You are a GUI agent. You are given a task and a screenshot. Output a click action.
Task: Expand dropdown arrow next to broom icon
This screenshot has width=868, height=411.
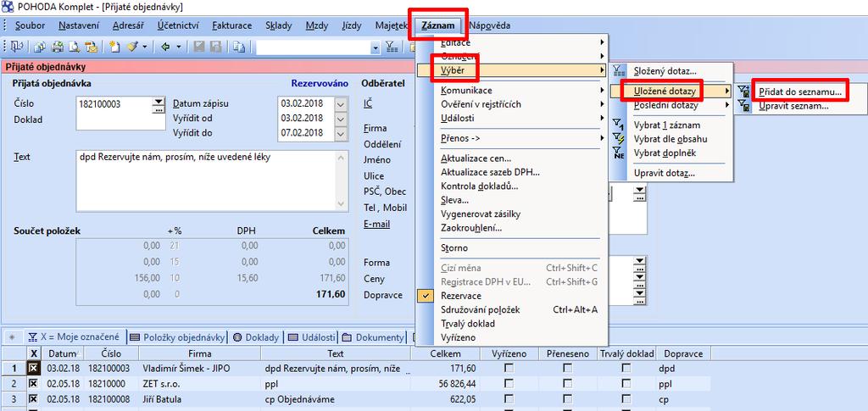tap(145, 47)
